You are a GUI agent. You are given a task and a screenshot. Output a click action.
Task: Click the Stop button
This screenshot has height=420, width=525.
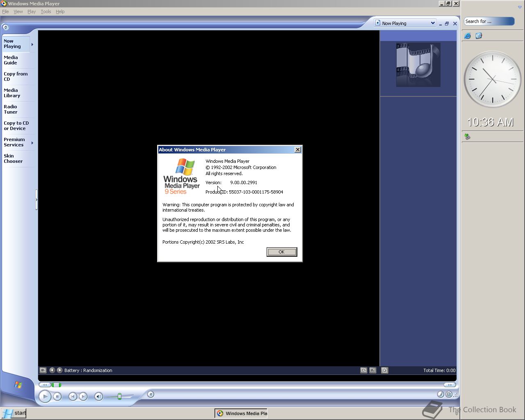pyautogui.click(x=57, y=397)
